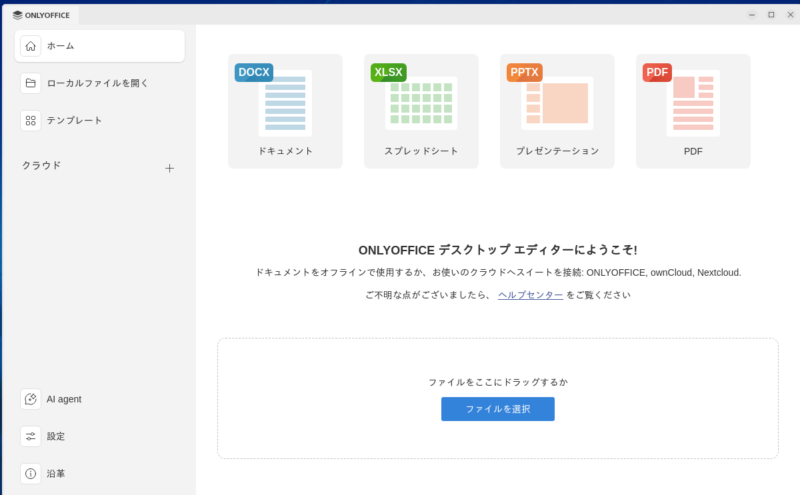Open the ホーム menu item
The height and width of the screenshot is (495, 800).
coord(61,46)
